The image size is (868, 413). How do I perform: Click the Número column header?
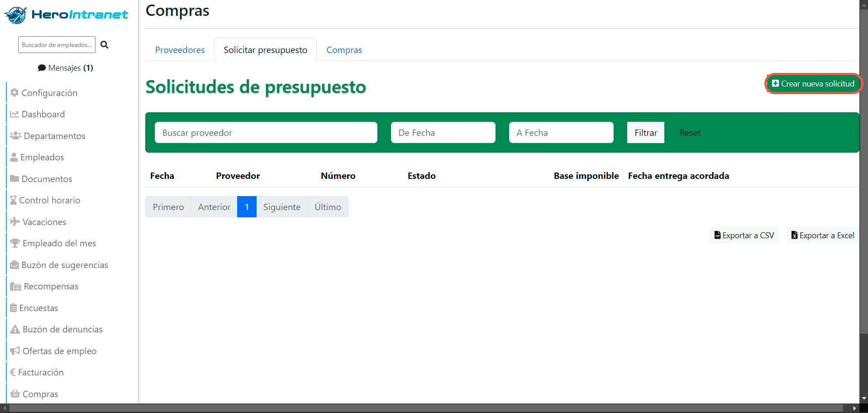click(x=338, y=176)
